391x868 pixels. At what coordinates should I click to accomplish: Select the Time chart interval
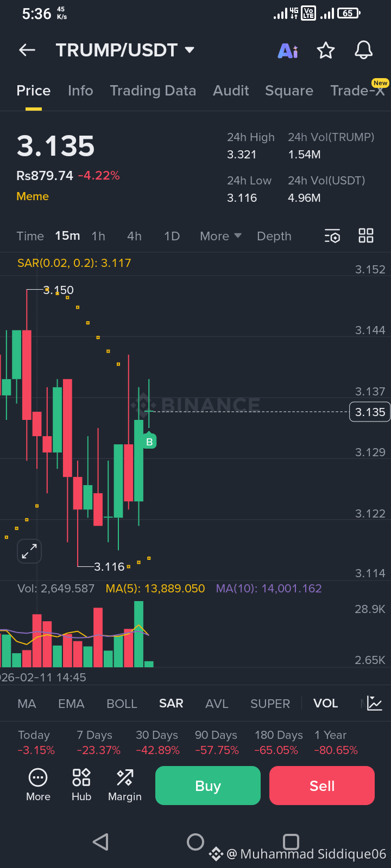click(30, 236)
